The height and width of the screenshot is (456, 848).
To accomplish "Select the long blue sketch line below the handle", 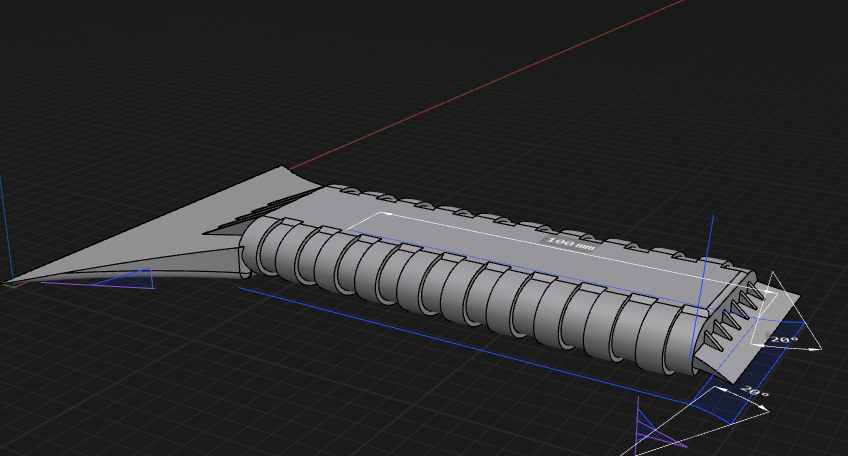I will point(465,346).
